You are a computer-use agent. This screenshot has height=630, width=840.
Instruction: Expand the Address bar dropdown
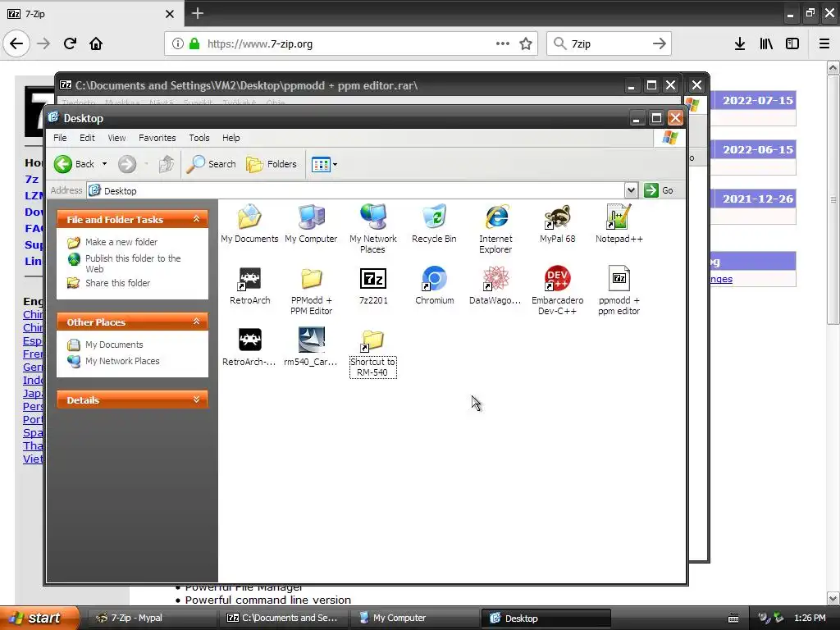631,190
